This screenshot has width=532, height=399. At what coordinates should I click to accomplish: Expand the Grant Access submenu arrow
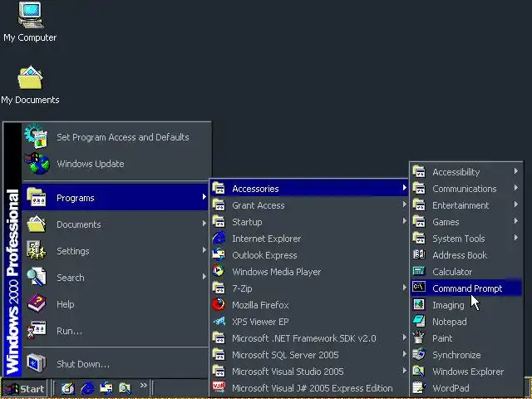404,204
